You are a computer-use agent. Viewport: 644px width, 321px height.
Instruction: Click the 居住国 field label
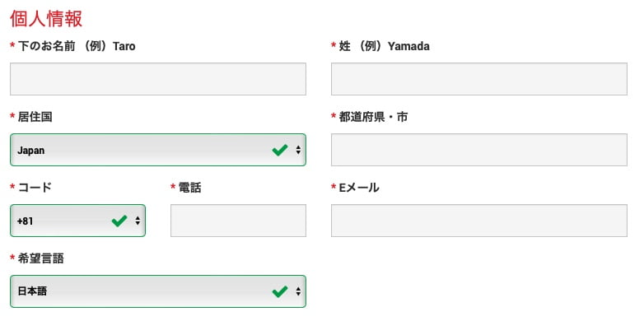35,117
